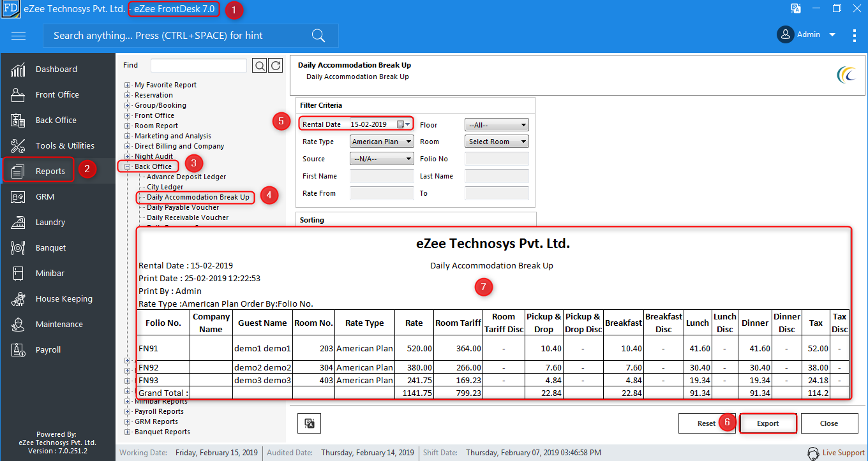Screen dimensions: 868x461
Task: Click the Find search button in report tree
Action: pos(259,65)
